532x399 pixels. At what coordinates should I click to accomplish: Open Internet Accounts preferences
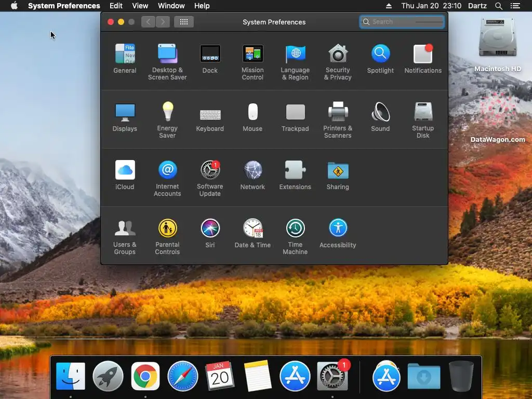[x=167, y=179]
